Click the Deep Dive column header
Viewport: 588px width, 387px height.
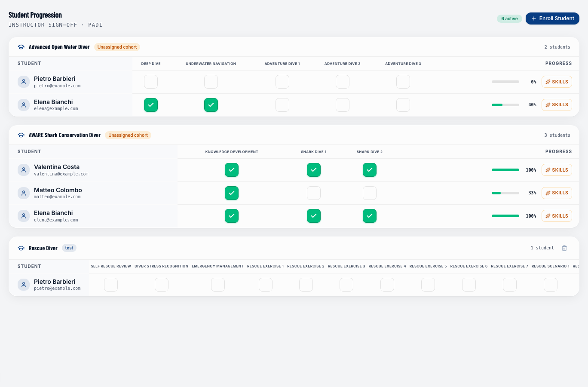tap(151, 64)
